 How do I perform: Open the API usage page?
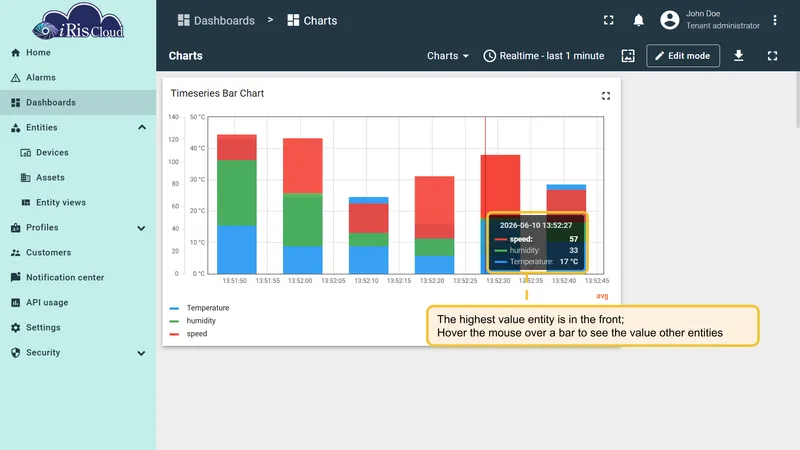click(x=78, y=303)
